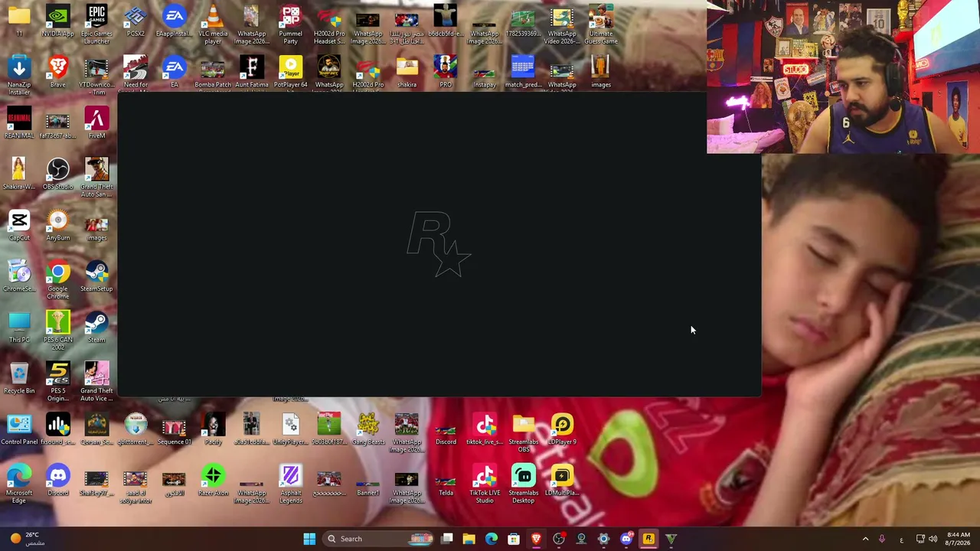
Task: Select the Microsoft Edge desktop shortcut
Action: tap(19, 484)
